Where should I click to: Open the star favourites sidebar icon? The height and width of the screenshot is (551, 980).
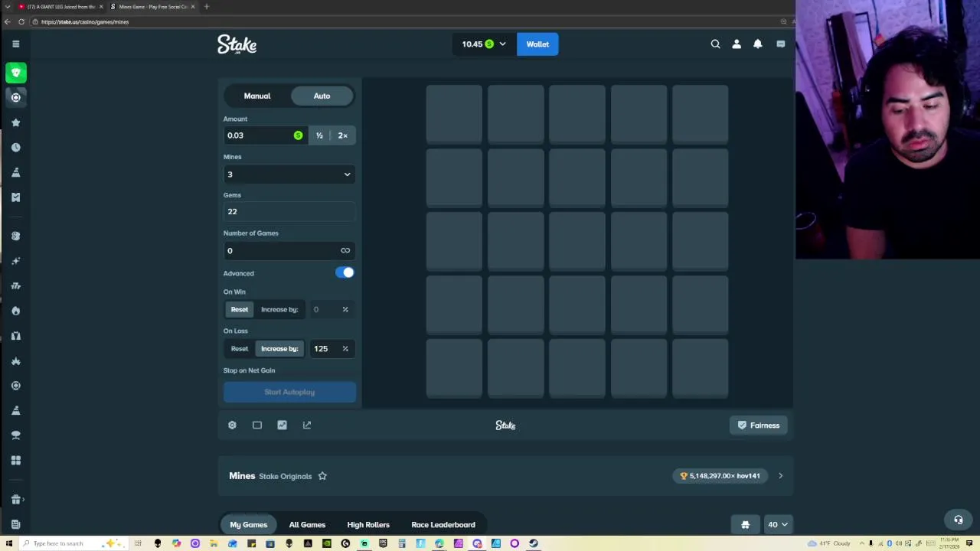click(15, 122)
